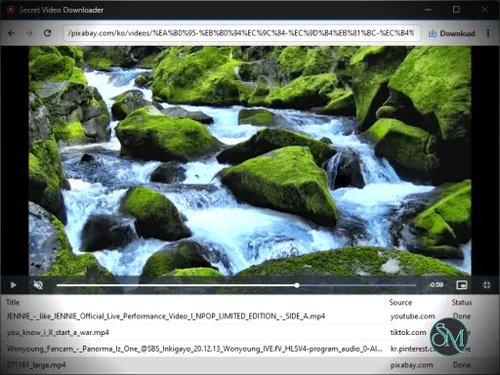Select the Wonyoung_Fancam Panorma row
Image resolution: width=500 pixels, height=375 pixels.
coord(250,349)
